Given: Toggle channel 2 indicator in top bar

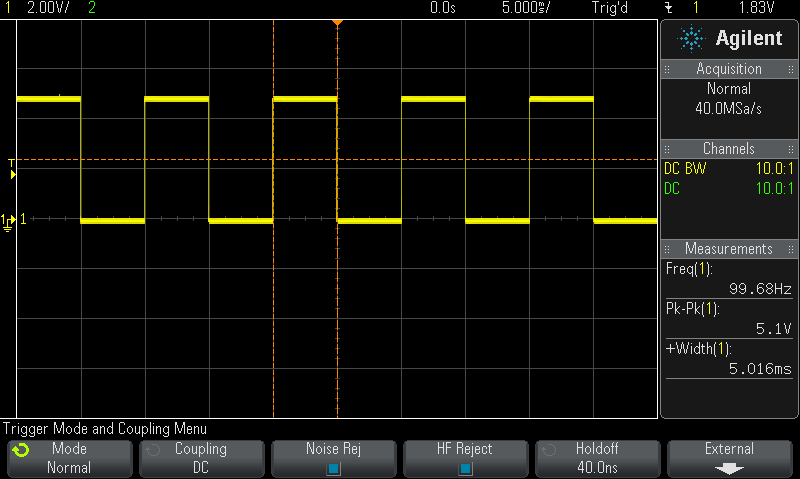Looking at the screenshot, I should tap(92, 8).
